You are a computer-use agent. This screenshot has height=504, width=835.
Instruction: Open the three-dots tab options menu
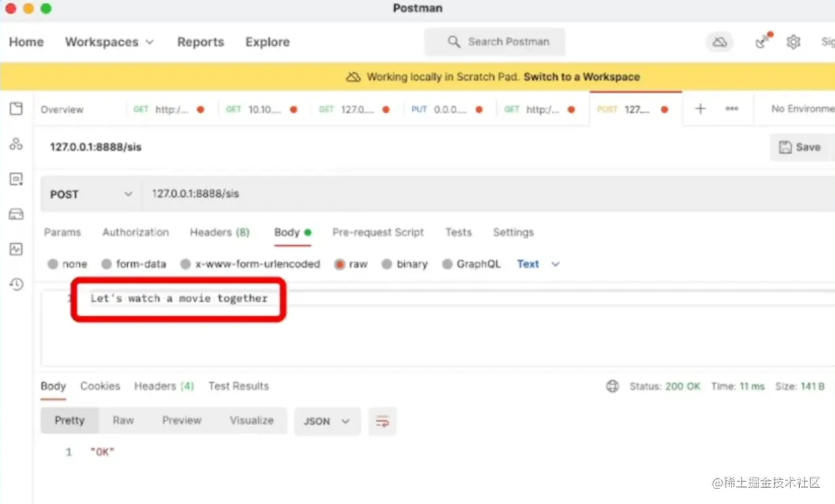[731, 109]
